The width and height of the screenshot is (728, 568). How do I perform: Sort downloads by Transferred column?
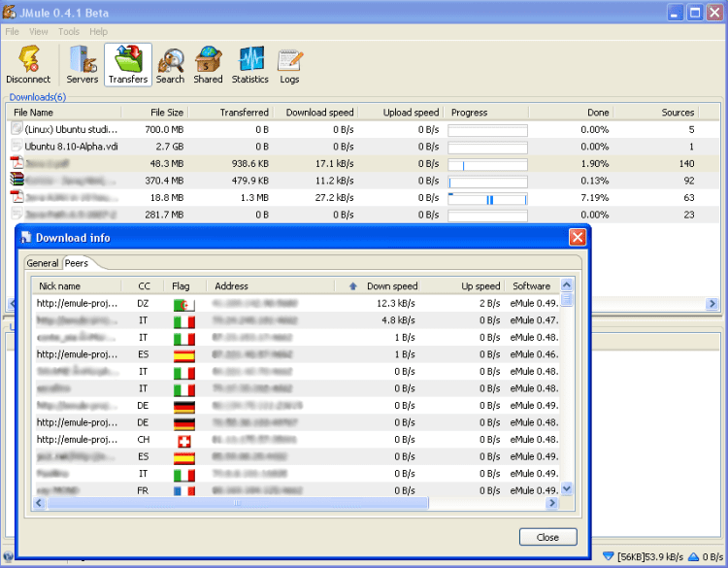[x=231, y=113]
